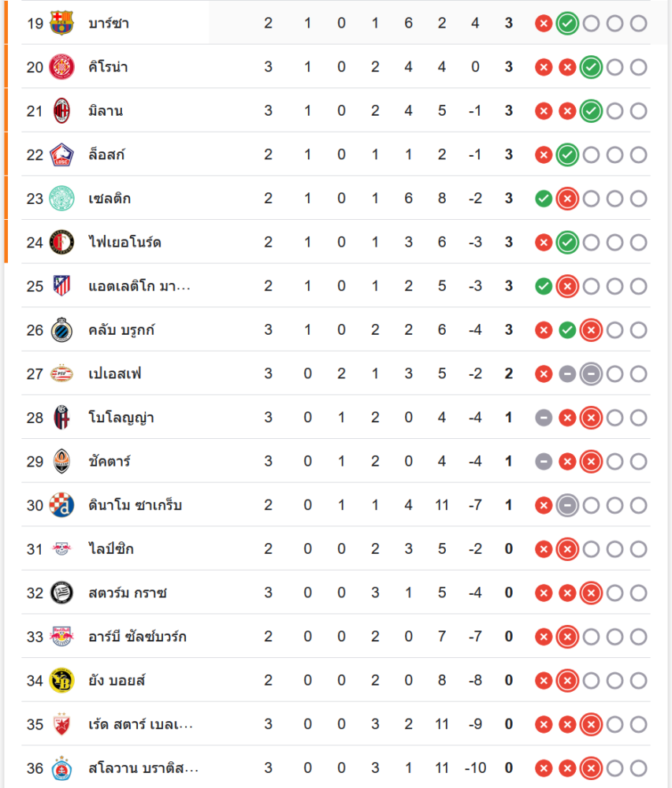The height and width of the screenshot is (788, 672).
Task: Click PSV's highlighted draw form indicator
Action: point(590,374)
